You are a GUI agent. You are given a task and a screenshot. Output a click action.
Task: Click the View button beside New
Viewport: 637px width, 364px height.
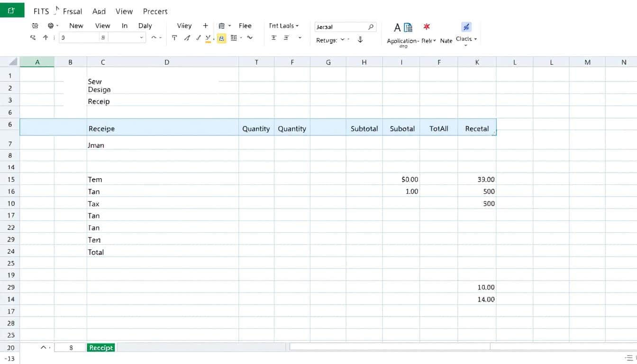[x=102, y=26]
